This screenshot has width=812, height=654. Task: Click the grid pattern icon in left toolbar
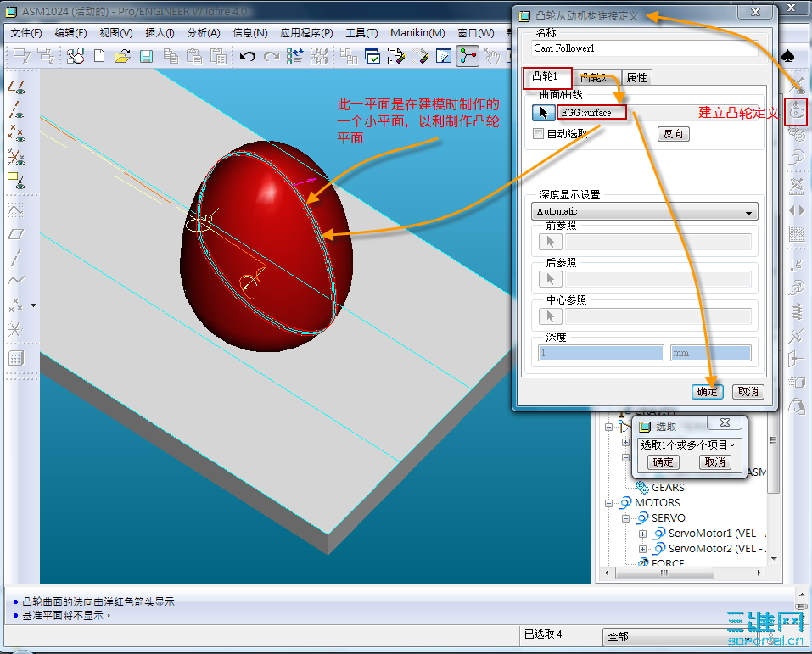pos(15,358)
